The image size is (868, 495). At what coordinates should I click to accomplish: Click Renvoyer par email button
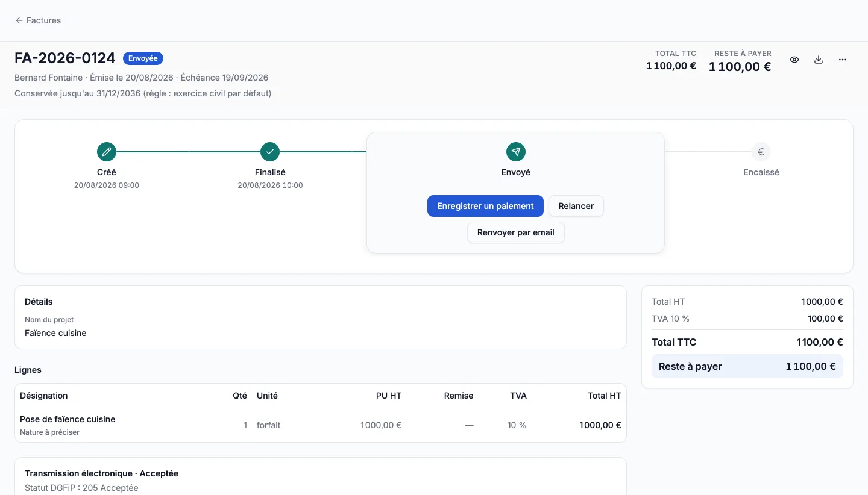(x=516, y=232)
